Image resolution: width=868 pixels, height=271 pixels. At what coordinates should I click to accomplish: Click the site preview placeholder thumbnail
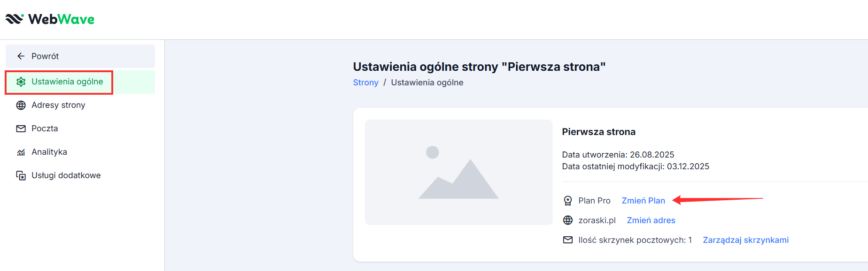pos(458,172)
